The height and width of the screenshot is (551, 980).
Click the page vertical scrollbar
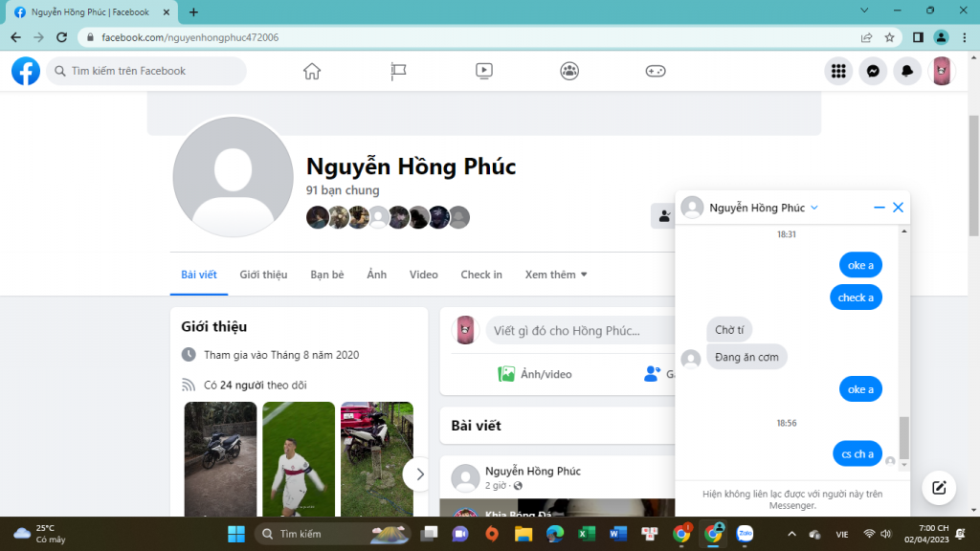click(x=974, y=176)
